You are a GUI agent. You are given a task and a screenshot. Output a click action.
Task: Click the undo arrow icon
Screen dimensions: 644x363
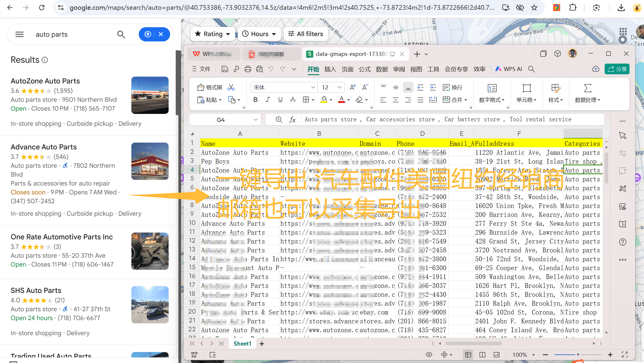tap(271, 69)
